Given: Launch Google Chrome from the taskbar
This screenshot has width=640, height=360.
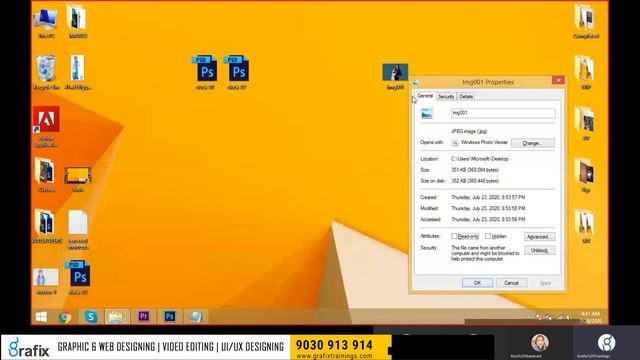Looking at the screenshot, I should (x=64, y=317).
